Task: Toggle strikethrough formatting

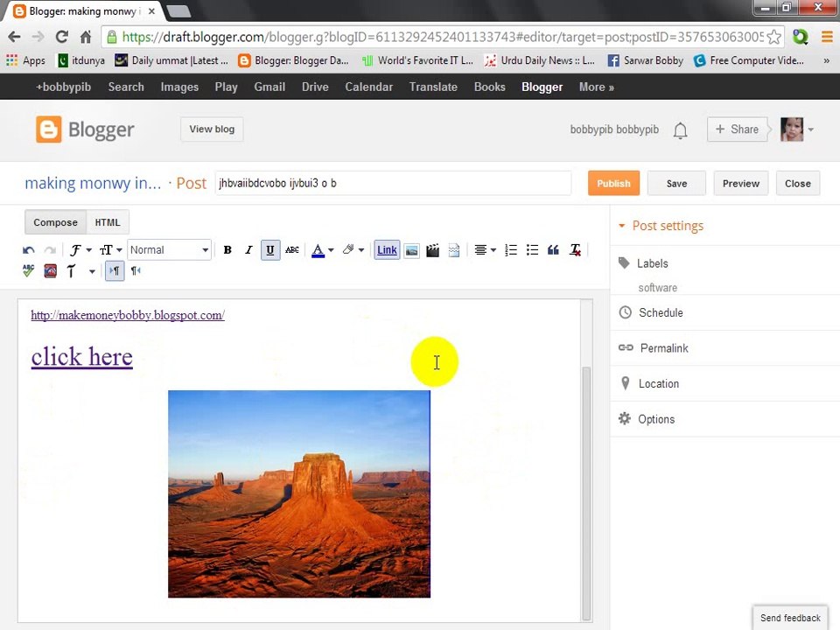Action: (x=292, y=250)
